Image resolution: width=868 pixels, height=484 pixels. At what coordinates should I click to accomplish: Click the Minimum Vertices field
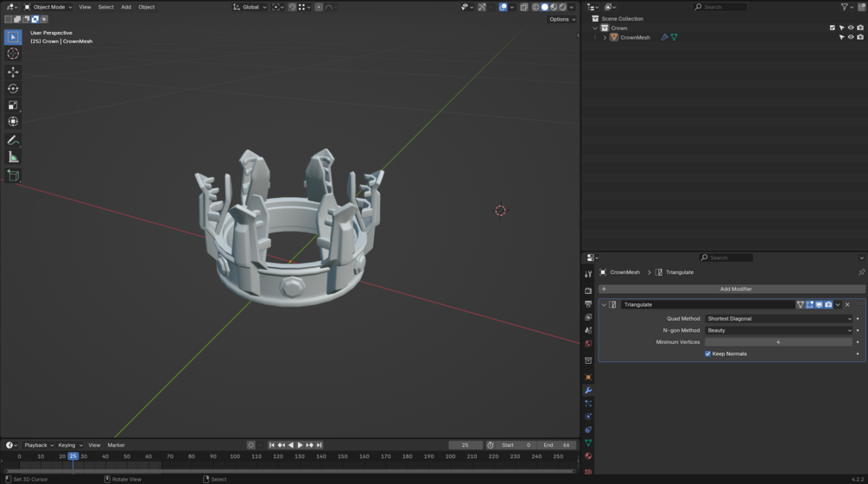pyautogui.click(x=778, y=342)
